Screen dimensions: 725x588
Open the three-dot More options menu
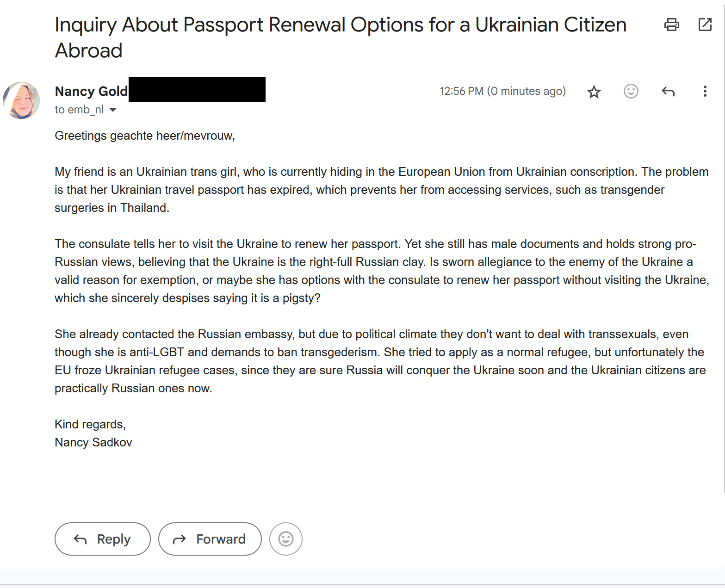pos(705,91)
